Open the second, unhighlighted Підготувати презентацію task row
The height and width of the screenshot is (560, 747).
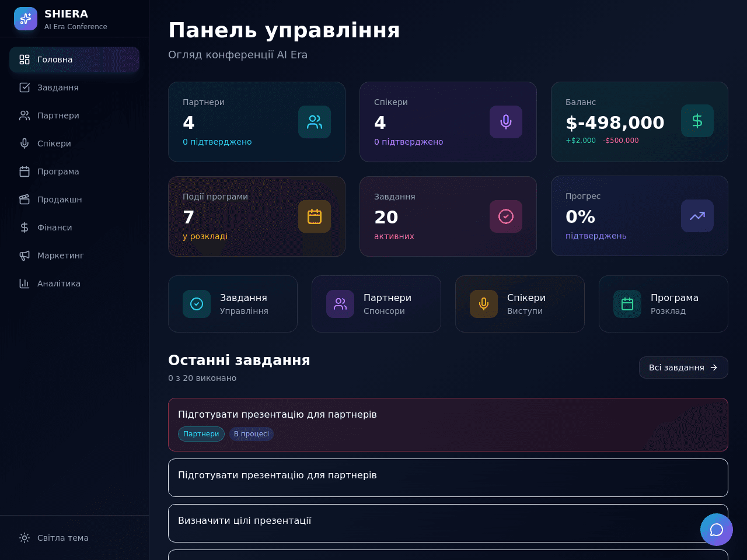pyautogui.click(x=448, y=478)
